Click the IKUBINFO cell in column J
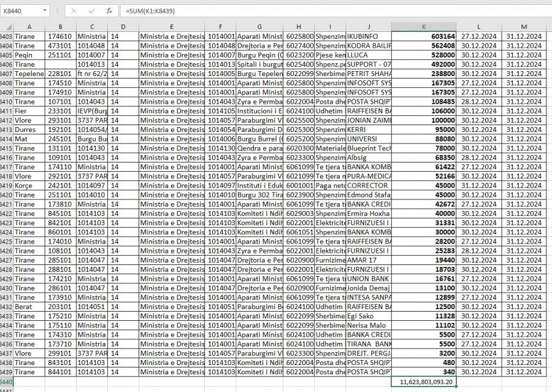The image size is (552, 392). click(368, 36)
